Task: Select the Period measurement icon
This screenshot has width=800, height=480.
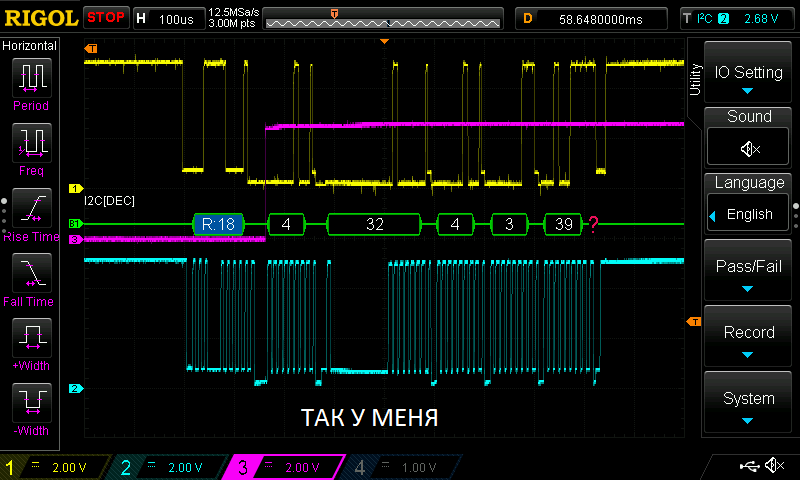Action: tap(31, 77)
